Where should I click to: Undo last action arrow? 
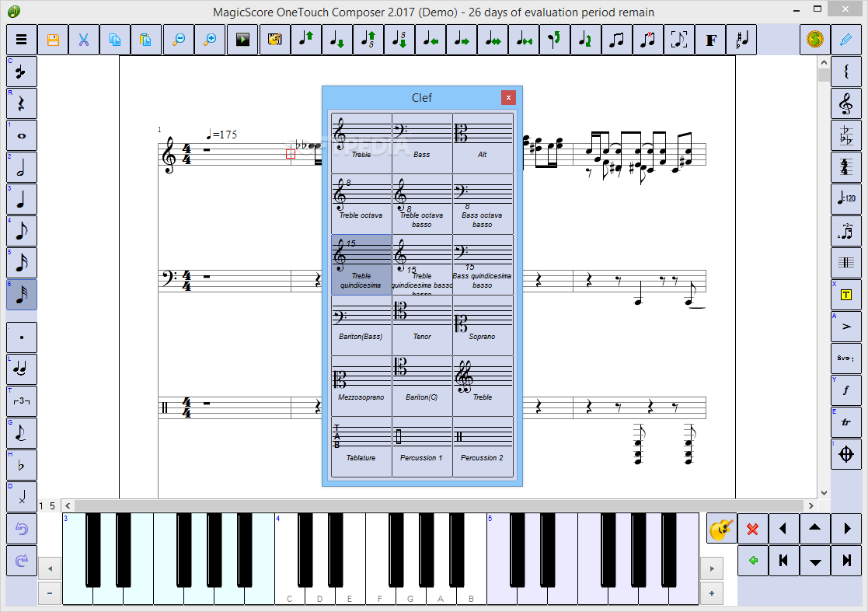point(22,529)
